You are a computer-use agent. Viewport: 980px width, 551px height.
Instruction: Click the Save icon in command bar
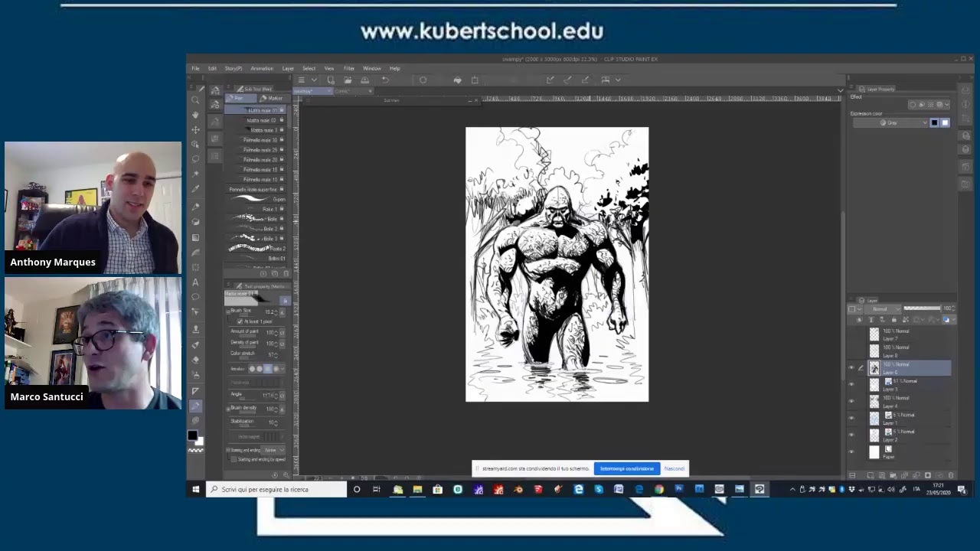point(364,80)
